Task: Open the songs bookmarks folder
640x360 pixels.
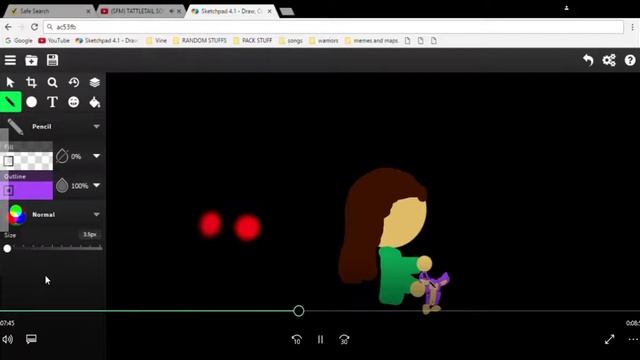Action: [x=291, y=40]
